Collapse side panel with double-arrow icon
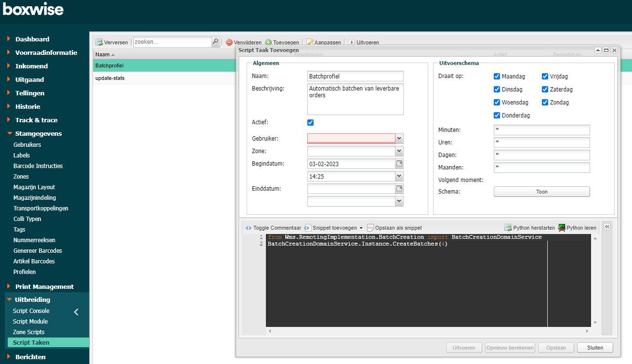This screenshot has width=632, height=364. click(x=607, y=227)
